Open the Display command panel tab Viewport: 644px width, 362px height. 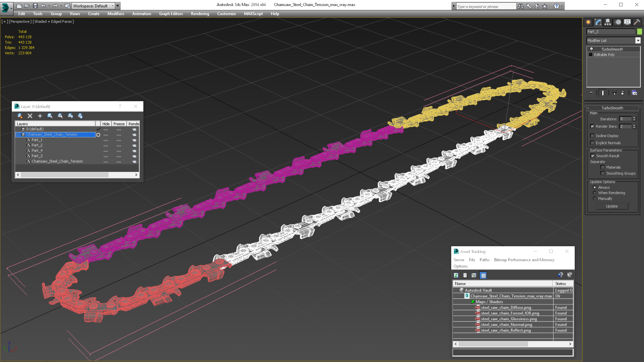pyautogui.click(x=627, y=22)
